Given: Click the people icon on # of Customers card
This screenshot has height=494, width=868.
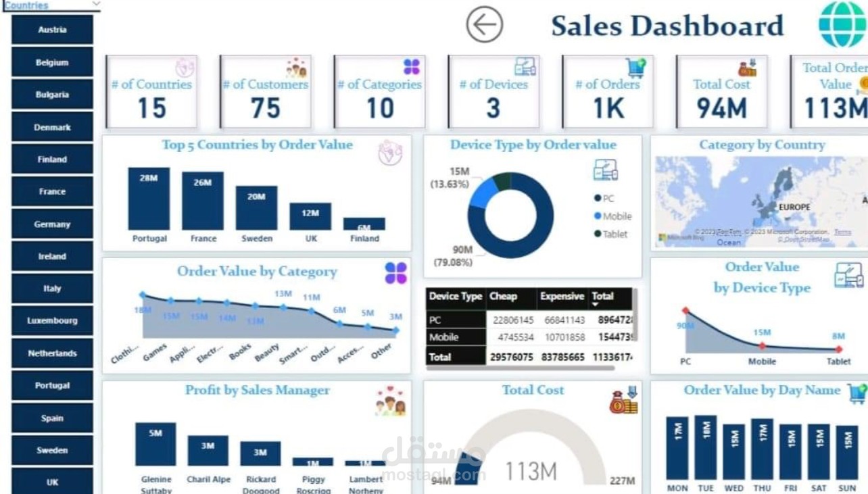Looking at the screenshot, I should tap(296, 68).
